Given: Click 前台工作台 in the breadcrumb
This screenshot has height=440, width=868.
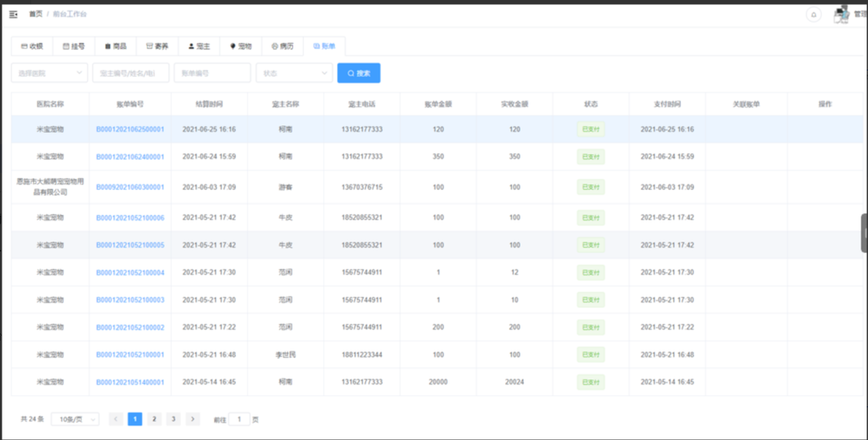Looking at the screenshot, I should point(70,14).
